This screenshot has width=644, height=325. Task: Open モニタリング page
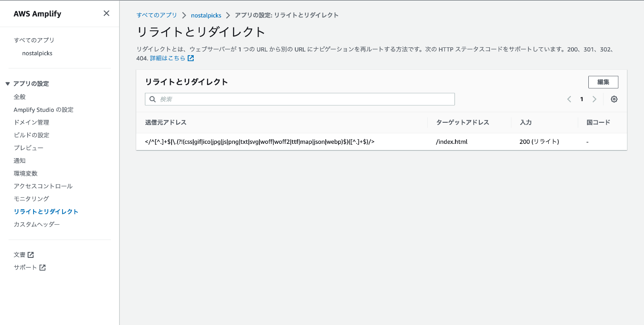[31, 199]
